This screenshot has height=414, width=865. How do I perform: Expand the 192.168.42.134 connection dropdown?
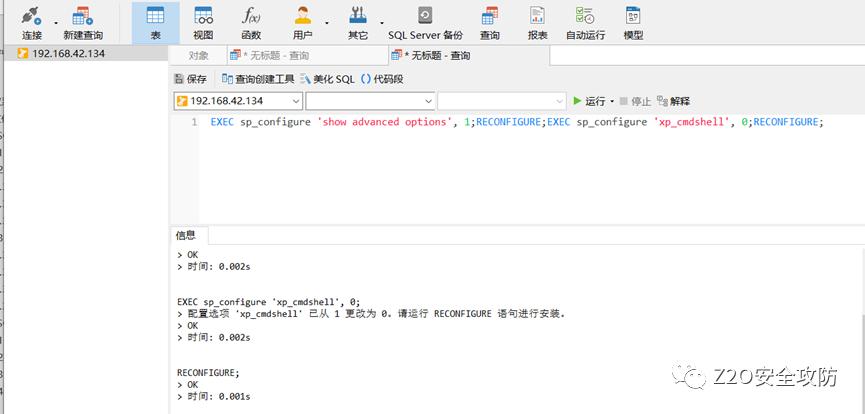coord(295,101)
